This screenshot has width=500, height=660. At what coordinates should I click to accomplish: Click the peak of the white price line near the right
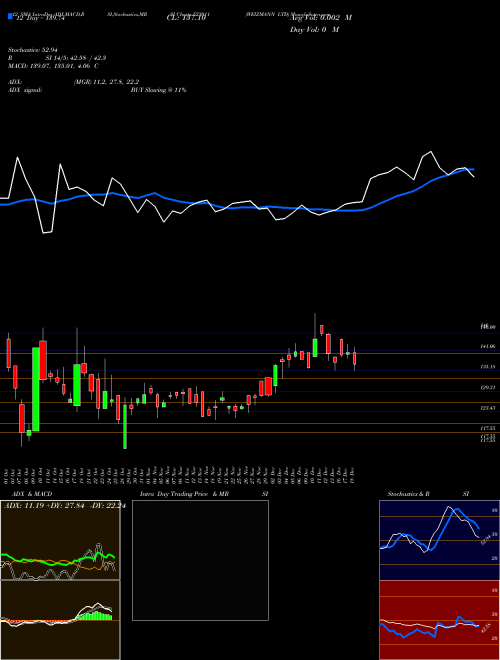pos(431,152)
